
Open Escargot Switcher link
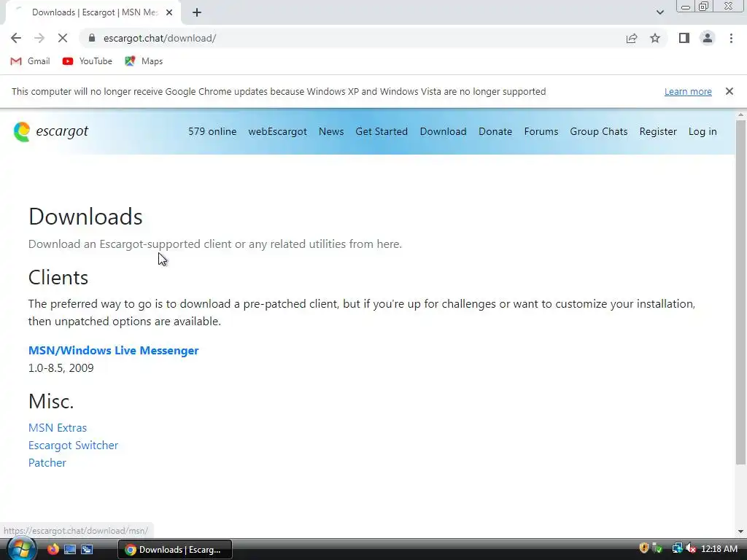(74, 446)
